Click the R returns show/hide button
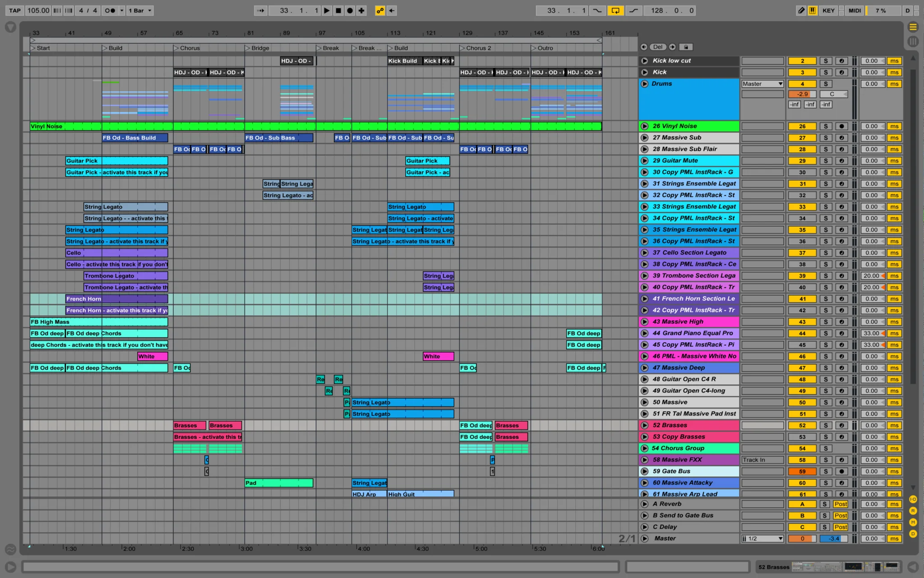 coord(913,511)
